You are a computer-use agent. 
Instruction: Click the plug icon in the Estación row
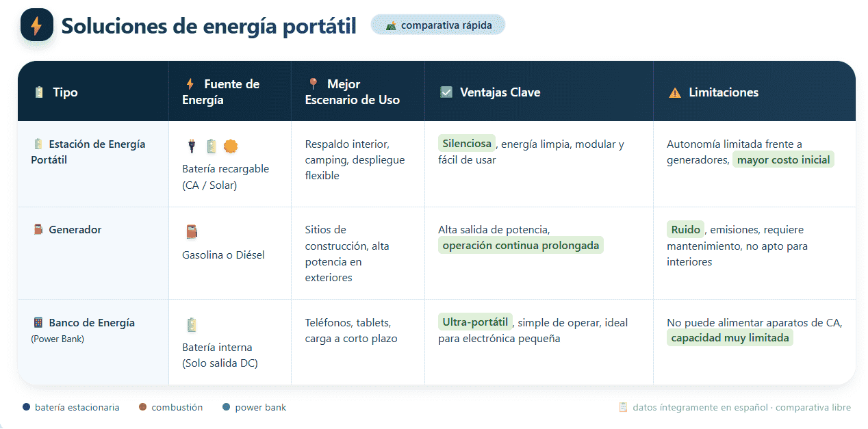click(x=192, y=146)
